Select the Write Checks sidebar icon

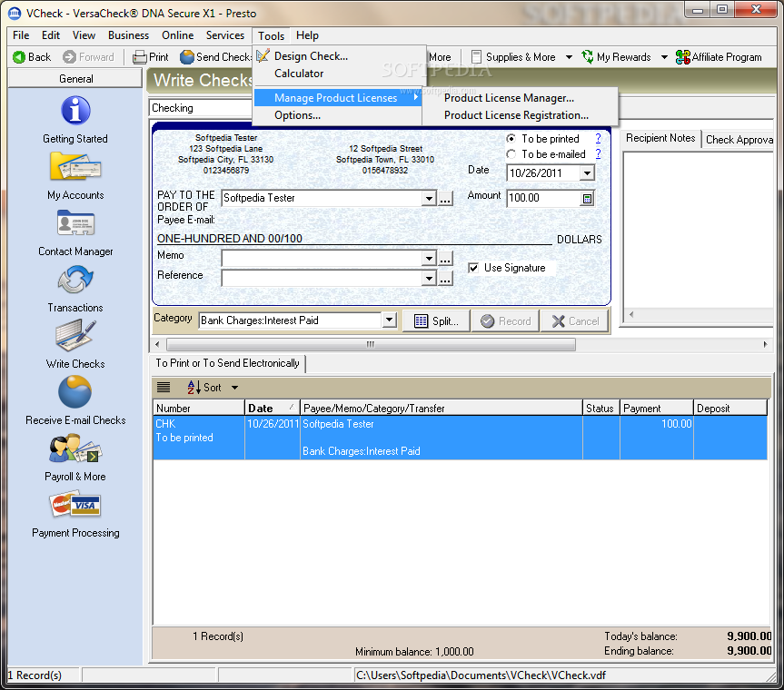click(75, 335)
